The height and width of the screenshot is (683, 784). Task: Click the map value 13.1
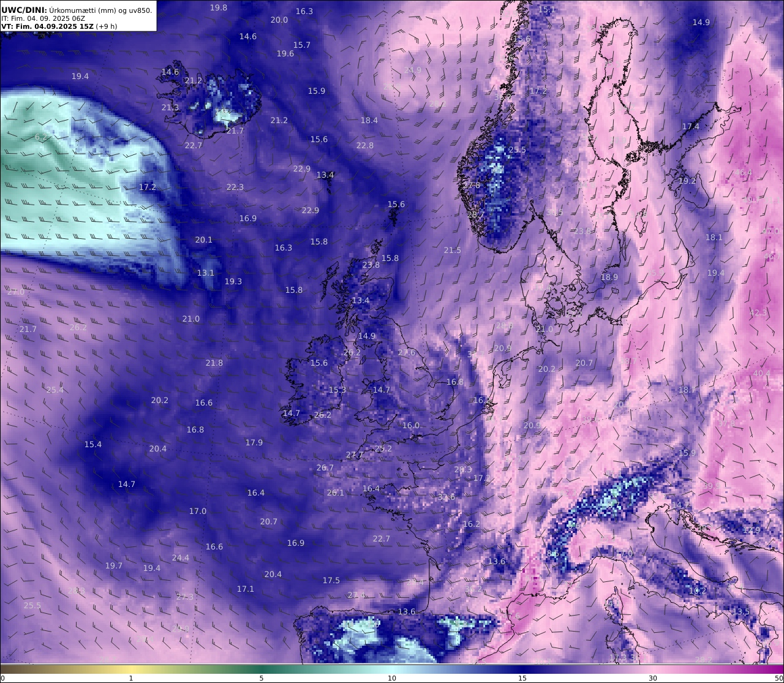click(206, 273)
